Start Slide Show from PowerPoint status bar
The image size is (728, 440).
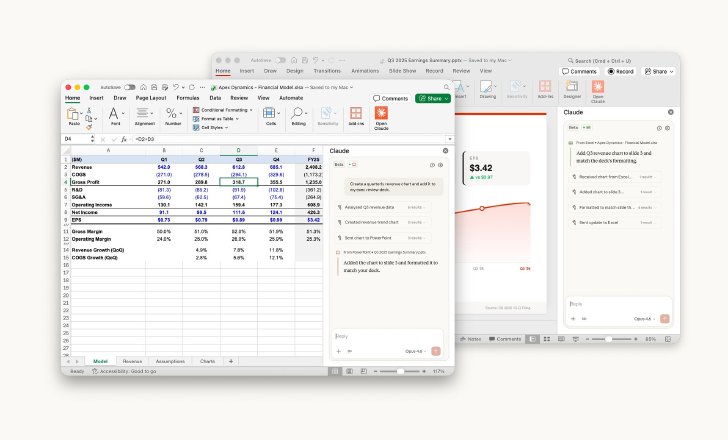pyautogui.click(x=576, y=339)
